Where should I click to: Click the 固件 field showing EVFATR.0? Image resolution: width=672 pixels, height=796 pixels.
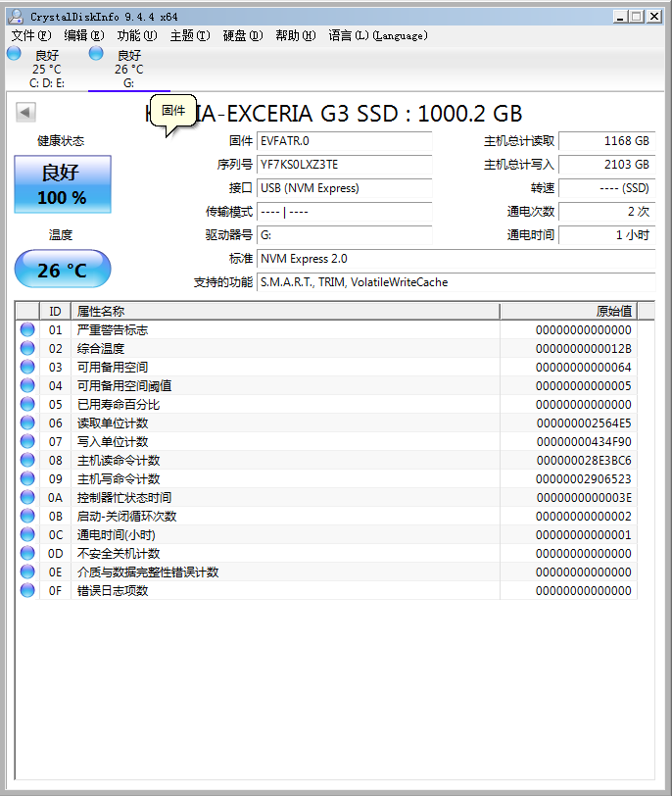(x=345, y=141)
